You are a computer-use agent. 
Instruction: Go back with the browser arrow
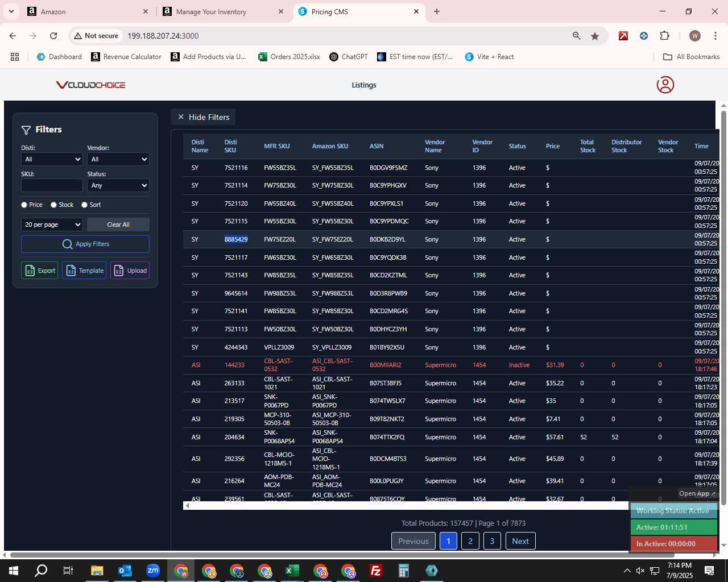(13, 36)
